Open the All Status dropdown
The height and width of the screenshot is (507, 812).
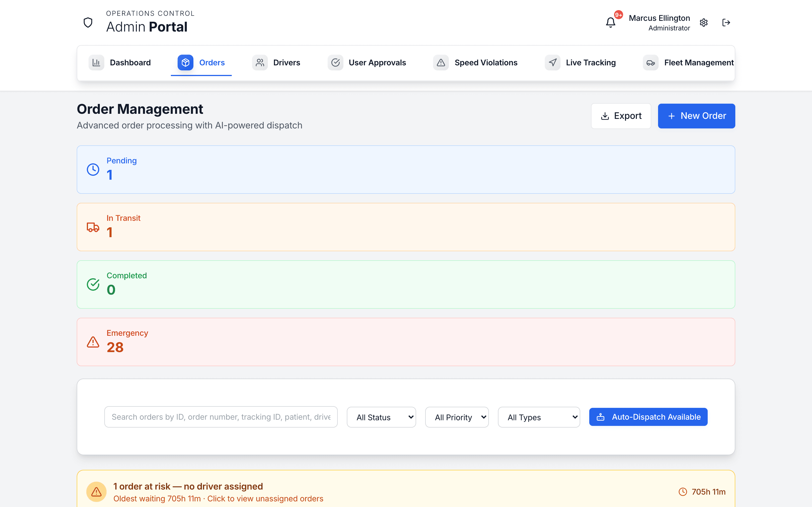coord(381,417)
